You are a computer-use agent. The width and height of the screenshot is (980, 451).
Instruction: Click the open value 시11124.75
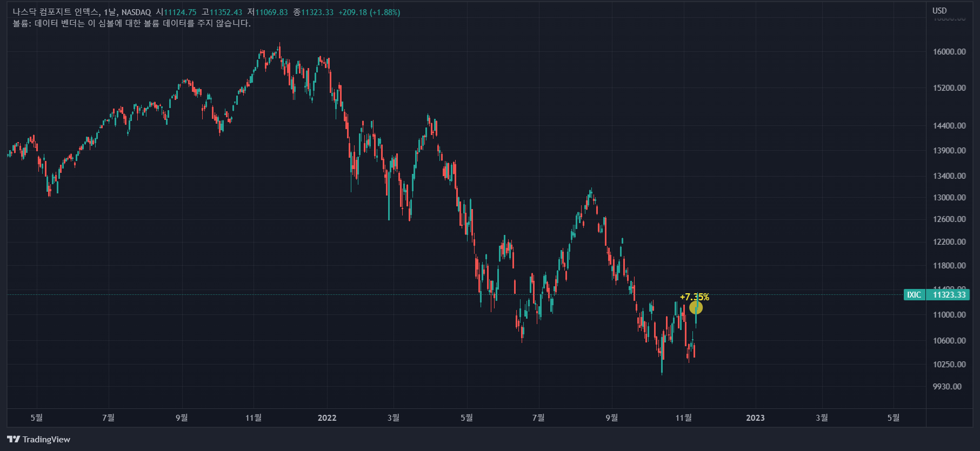pos(176,12)
